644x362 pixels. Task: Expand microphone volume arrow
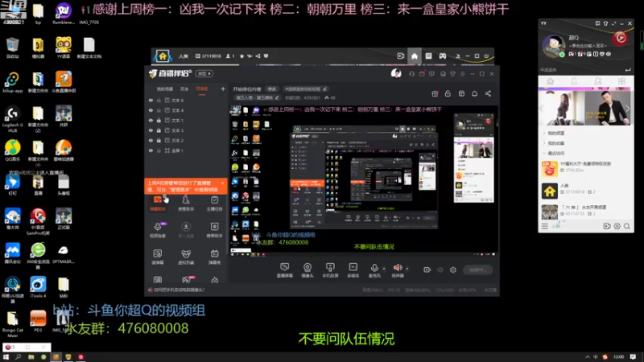(384, 269)
